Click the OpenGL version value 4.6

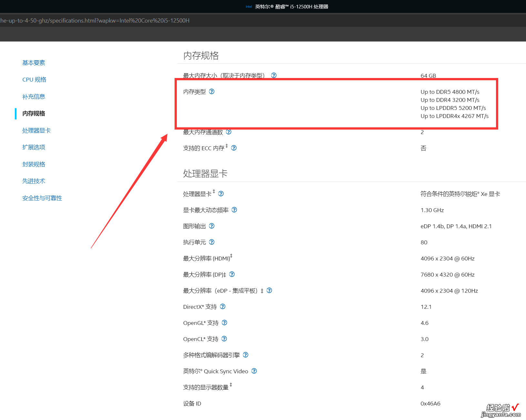coord(424,323)
